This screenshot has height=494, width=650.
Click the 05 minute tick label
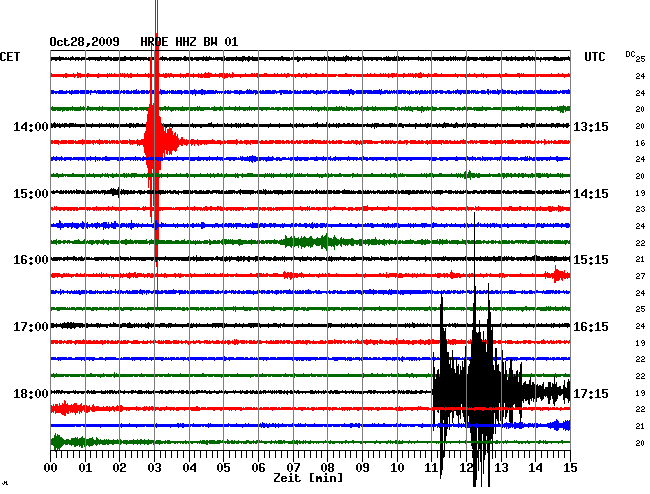(x=223, y=468)
